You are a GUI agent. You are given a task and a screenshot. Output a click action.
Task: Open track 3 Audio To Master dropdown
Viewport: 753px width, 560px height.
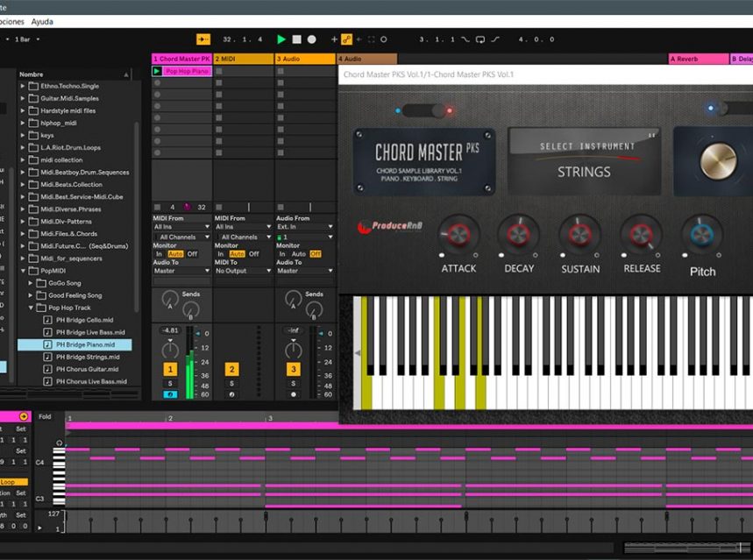tap(304, 271)
